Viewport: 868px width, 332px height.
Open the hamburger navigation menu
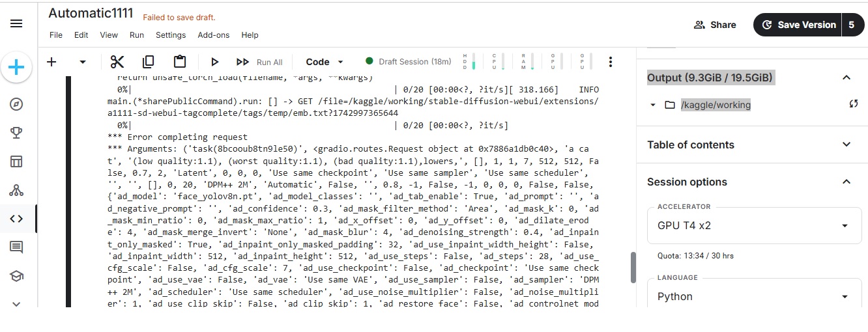click(16, 23)
